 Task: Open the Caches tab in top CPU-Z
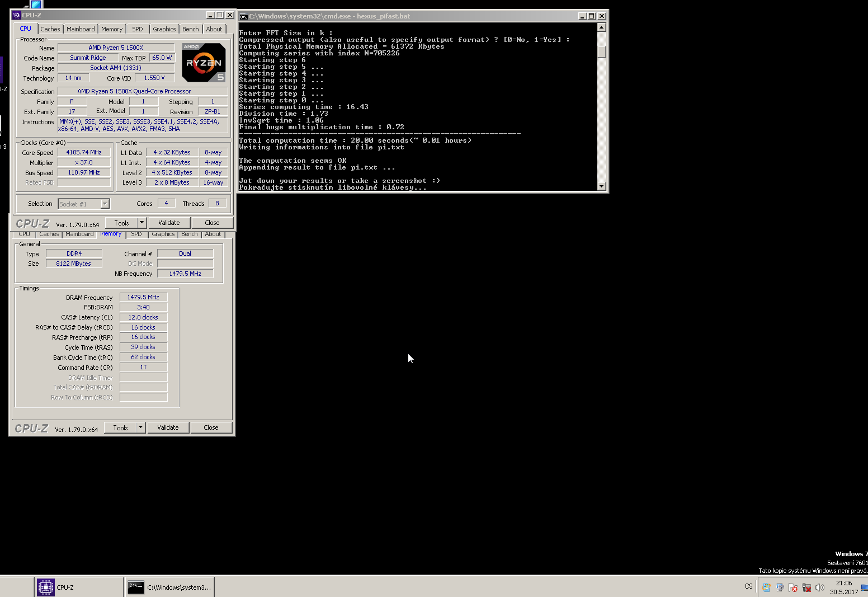pyautogui.click(x=50, y=29)
